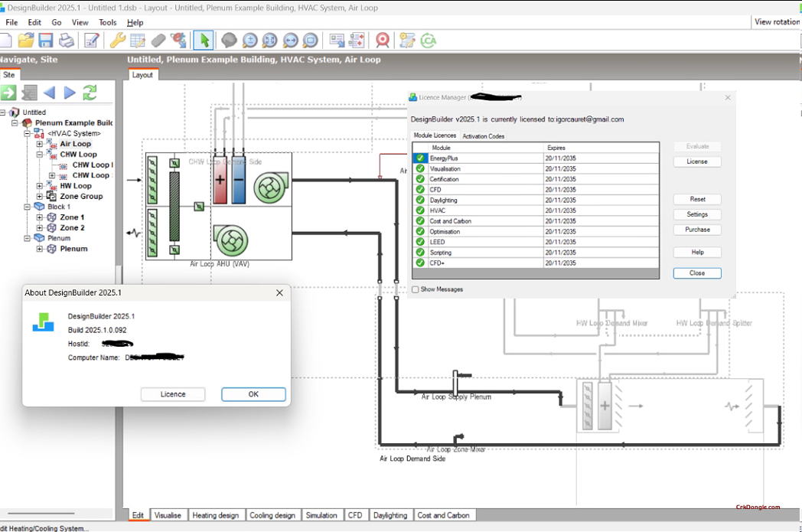Click the green forward navigation arrow
Viewport: 802px width, 532px height.
pyautogui.click(x=10, y=92)
